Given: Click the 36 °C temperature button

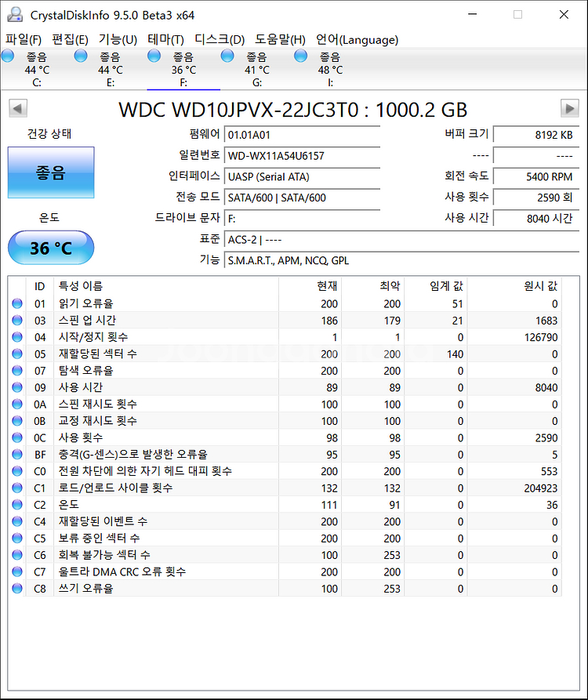Looking at the screenshot, I should 51,248.
